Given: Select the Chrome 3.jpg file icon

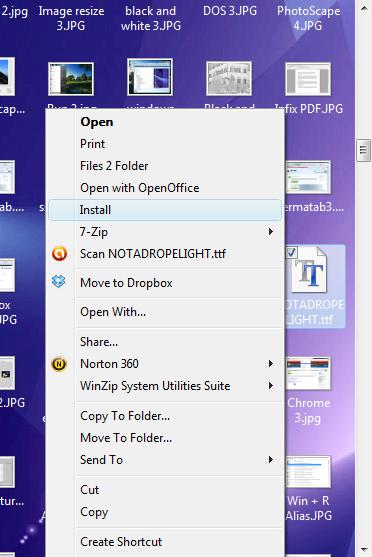Looking at the screenshot, I should (308, 373).
